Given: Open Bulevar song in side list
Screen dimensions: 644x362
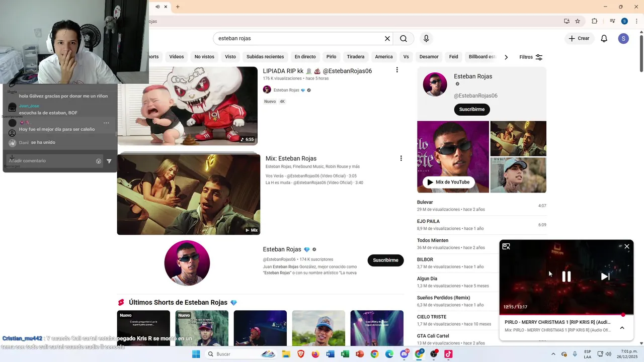Looking at the screenshot, I should pyautogui.click(x=481, y=206).
